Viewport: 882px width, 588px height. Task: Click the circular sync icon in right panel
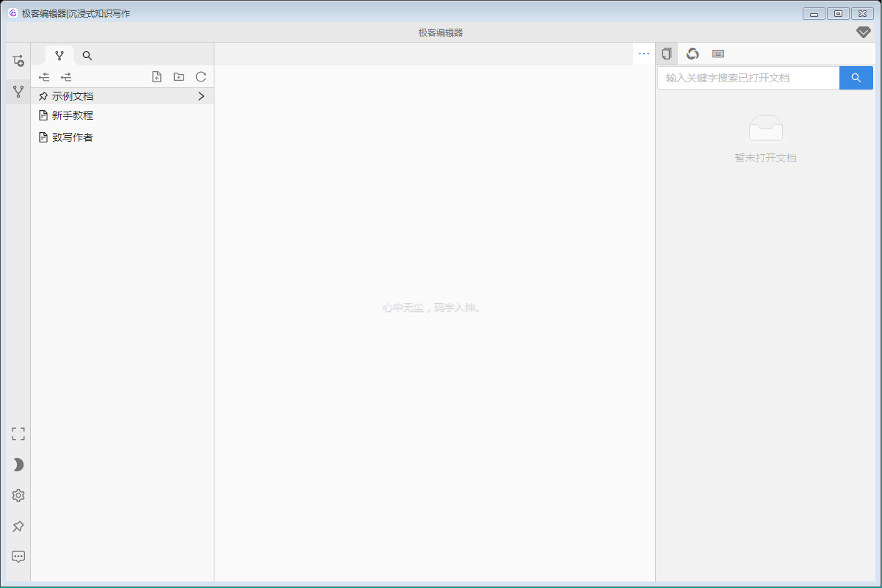pyautogui.click(x=693, y=54)
